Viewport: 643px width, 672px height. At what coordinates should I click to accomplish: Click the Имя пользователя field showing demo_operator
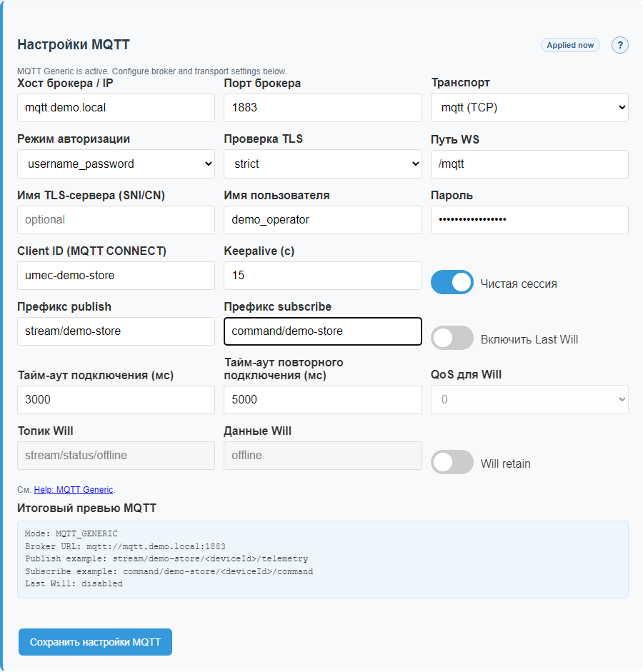point(322,220)
